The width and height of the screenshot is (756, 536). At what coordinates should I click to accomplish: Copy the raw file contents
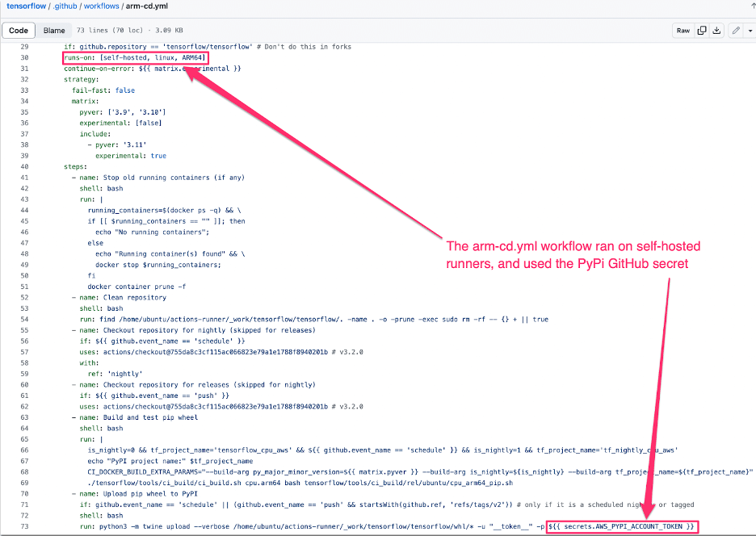702,31
